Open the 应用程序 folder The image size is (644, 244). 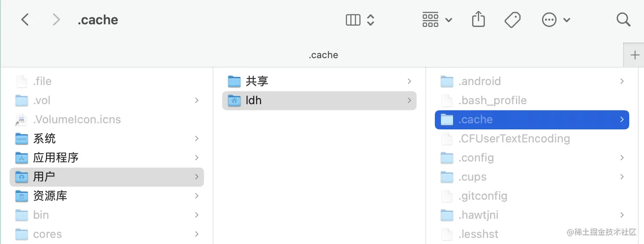tap(56, 158)
